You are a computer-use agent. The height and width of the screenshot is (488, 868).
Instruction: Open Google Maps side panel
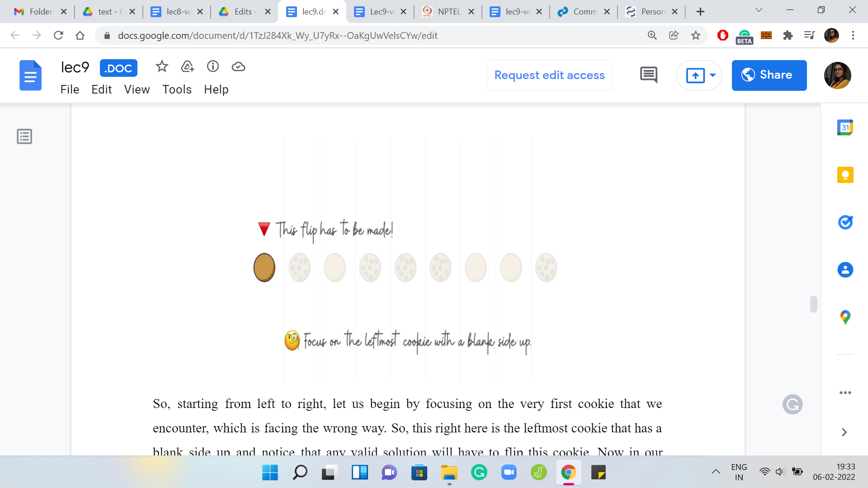[845, 317]
